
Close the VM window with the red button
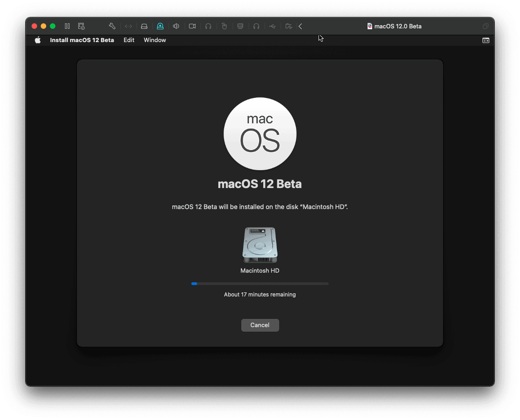(x=34, y=26)
